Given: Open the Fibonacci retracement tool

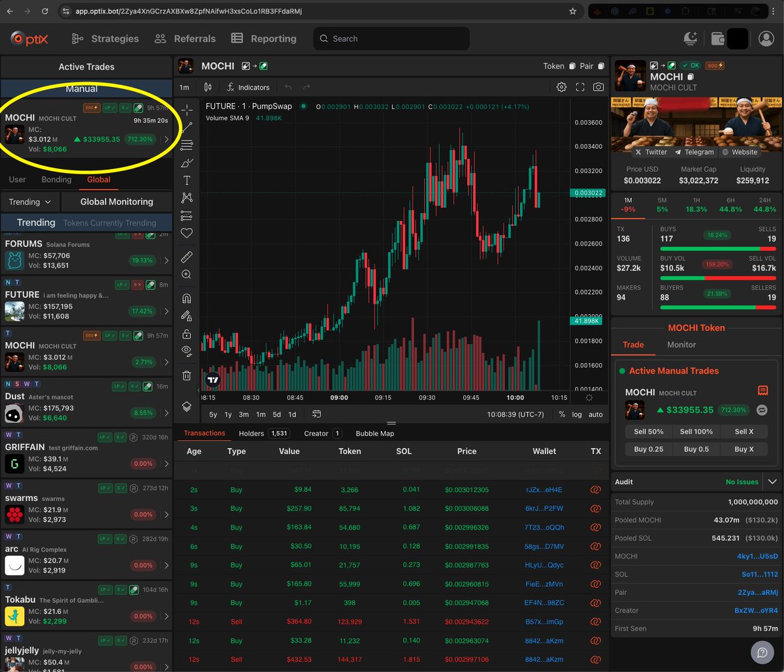Looking at the screenshot, I should click(187, 145).
